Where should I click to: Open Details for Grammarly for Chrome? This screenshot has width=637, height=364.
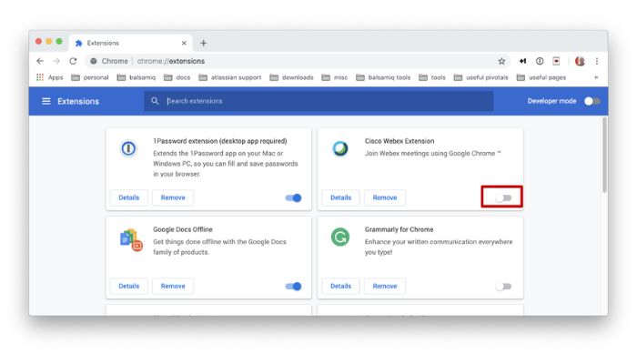click(340, 286)
